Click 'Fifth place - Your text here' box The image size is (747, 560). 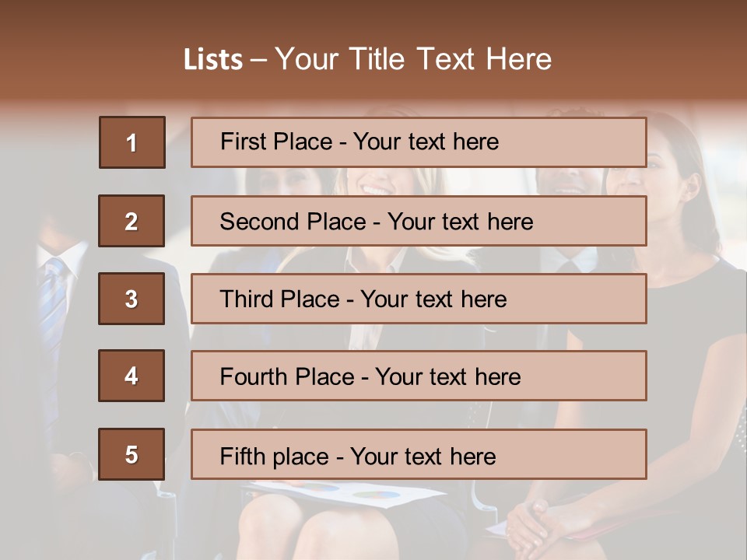pyautogui.click(x=419, y=454)
